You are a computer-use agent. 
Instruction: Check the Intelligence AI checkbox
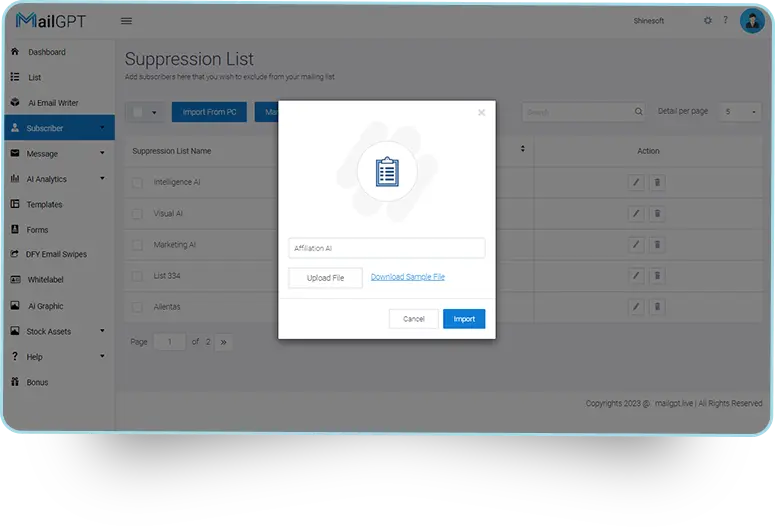[137, 183]
